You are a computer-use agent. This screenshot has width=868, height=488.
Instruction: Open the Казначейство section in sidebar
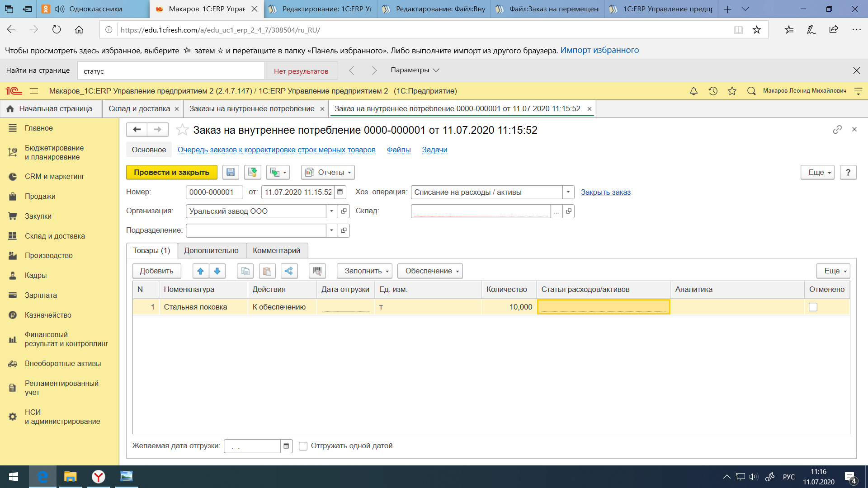pos(48,315)
